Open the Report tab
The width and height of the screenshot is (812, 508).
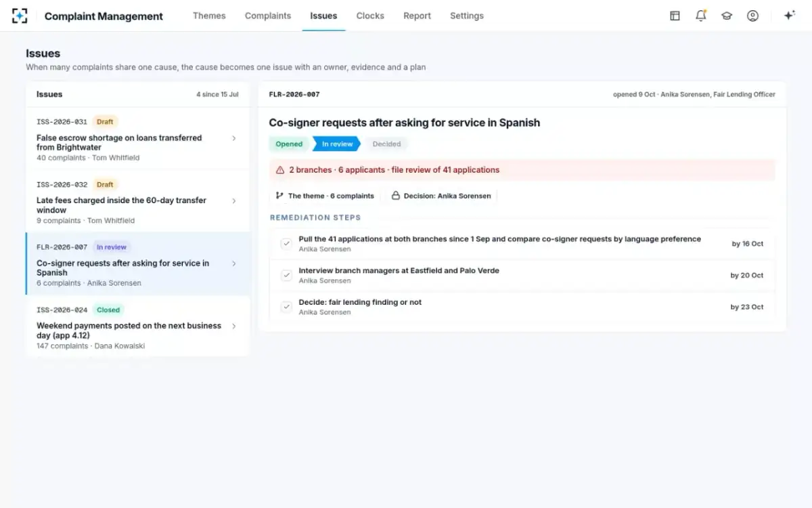point(417,16)
